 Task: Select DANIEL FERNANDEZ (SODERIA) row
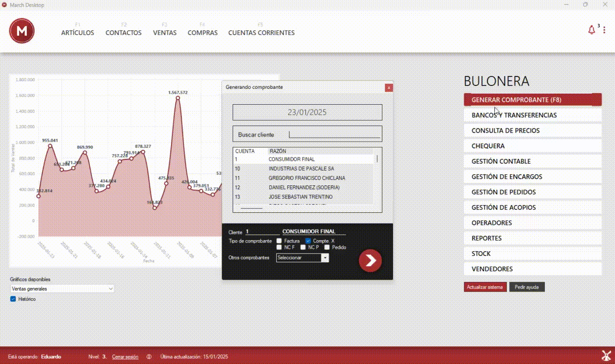tap(303, 187)
